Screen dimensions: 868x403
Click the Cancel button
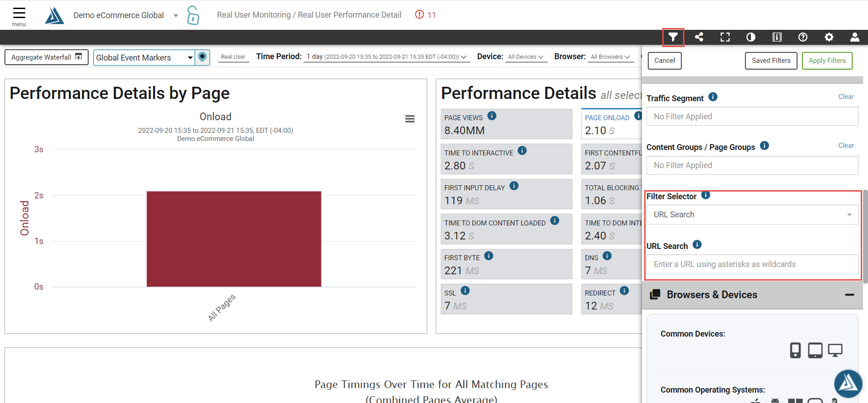coord(665,61)
